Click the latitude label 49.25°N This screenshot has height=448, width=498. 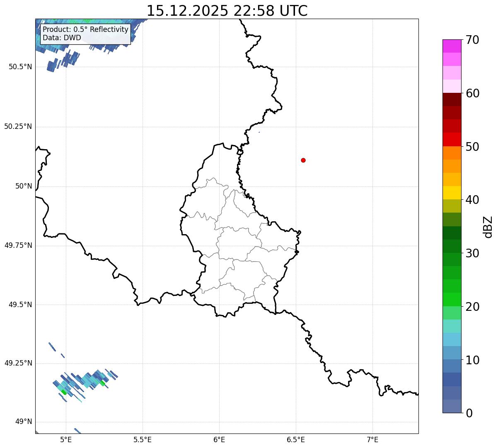click(18, 363)
